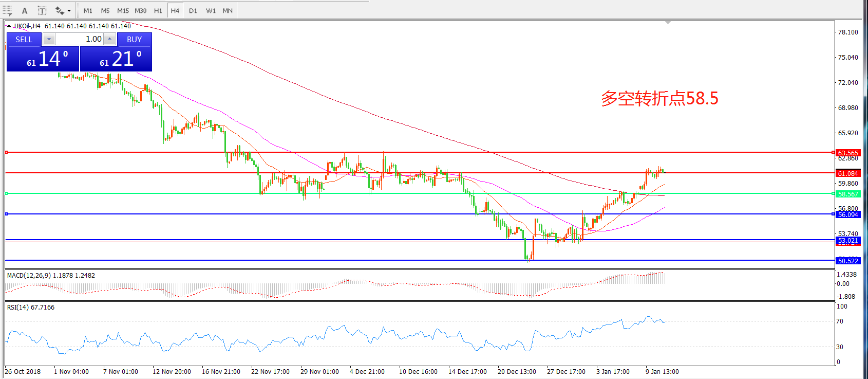The image size is (868, 379).
Task: Decrease lot volume with down arrow
Action: (49, 39)
